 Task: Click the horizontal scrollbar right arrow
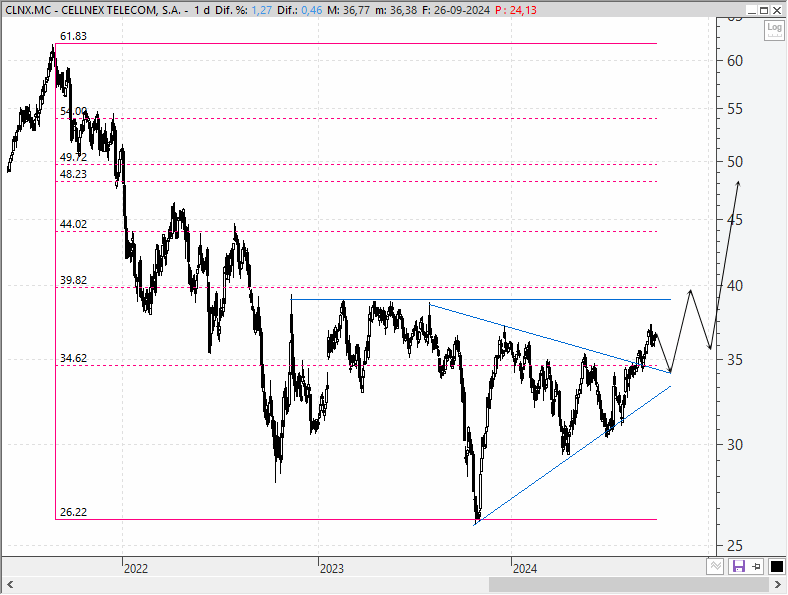777,585
